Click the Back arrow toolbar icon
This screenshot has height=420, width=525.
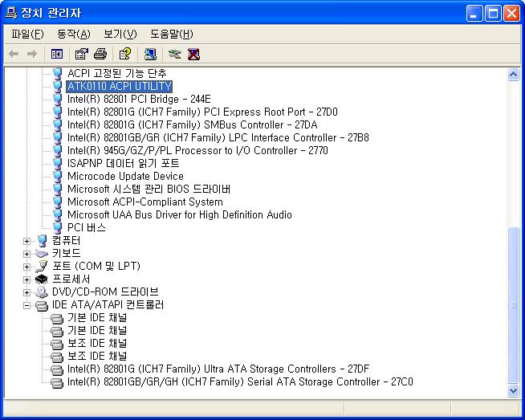[14, 54]
